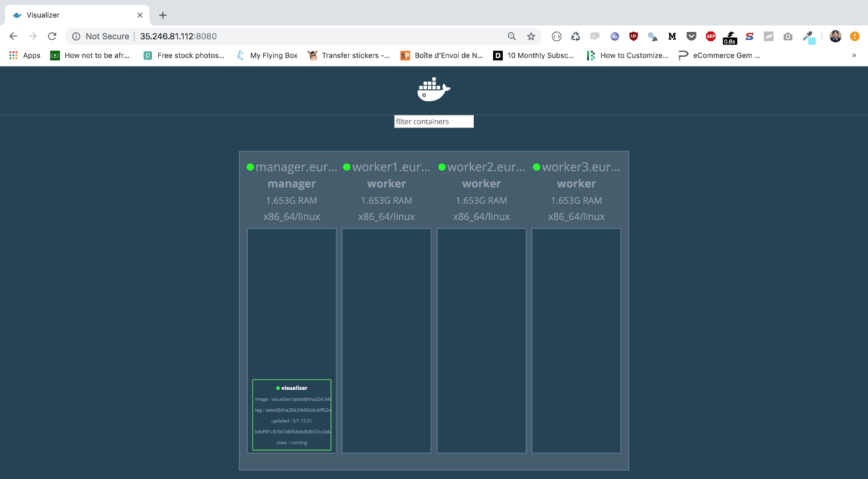Open a new browser tab

click(x=163, y=15)
